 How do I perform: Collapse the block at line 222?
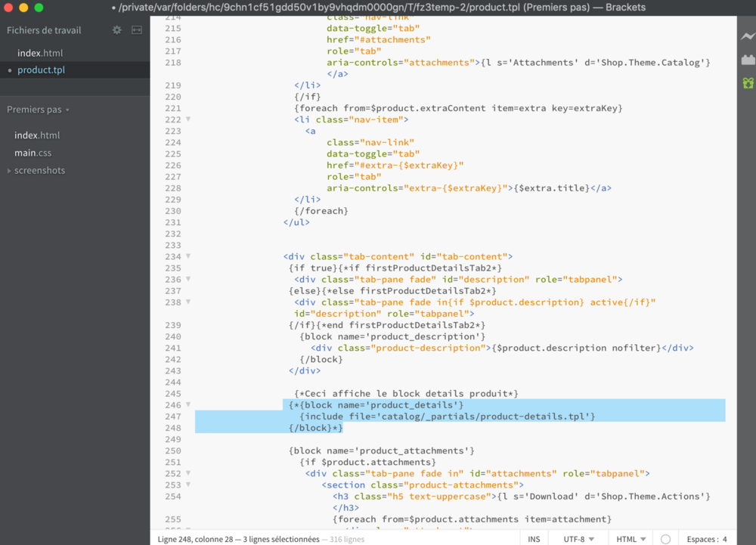coord(188,119)
